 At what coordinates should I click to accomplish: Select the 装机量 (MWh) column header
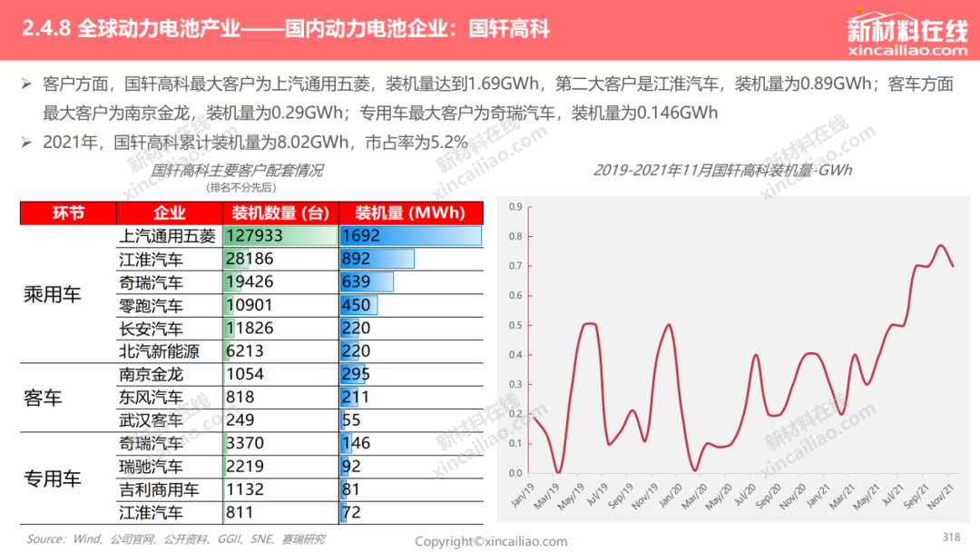pos(411,213)
